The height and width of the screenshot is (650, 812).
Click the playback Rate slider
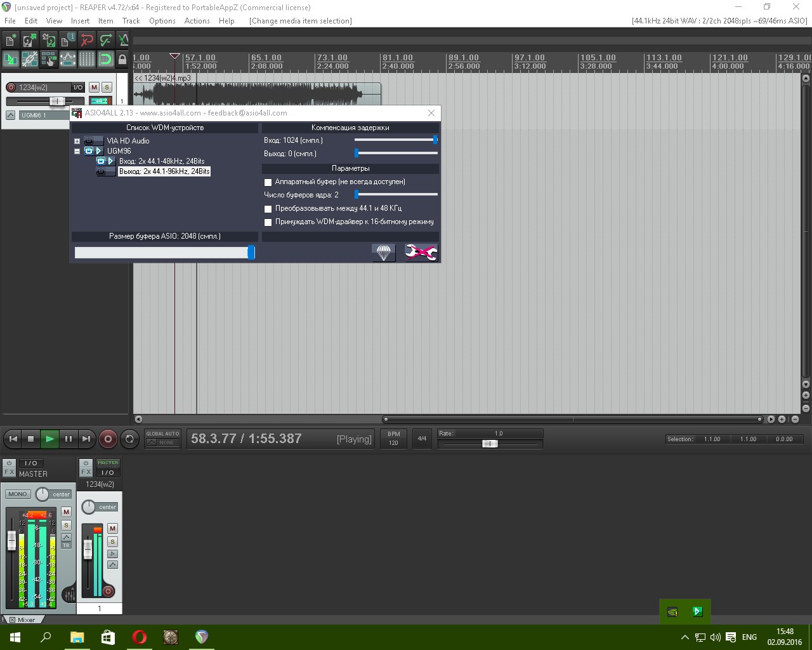tap(490, 444)
